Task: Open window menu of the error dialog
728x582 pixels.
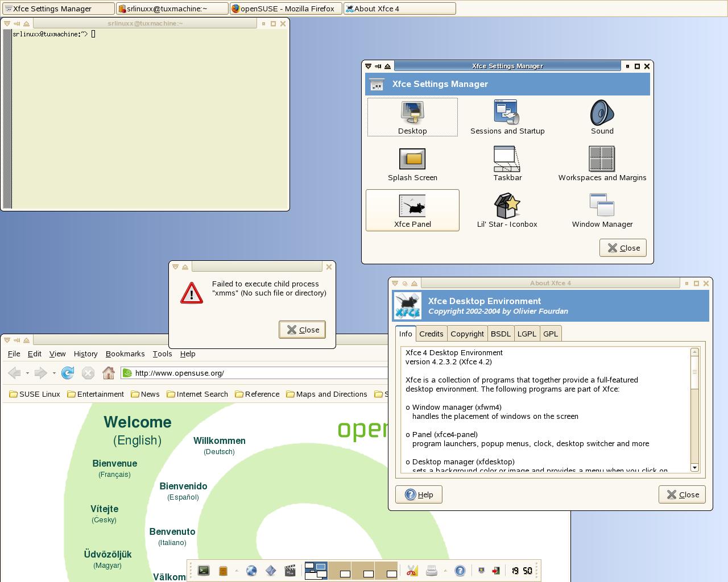Action: pos(175,267)
